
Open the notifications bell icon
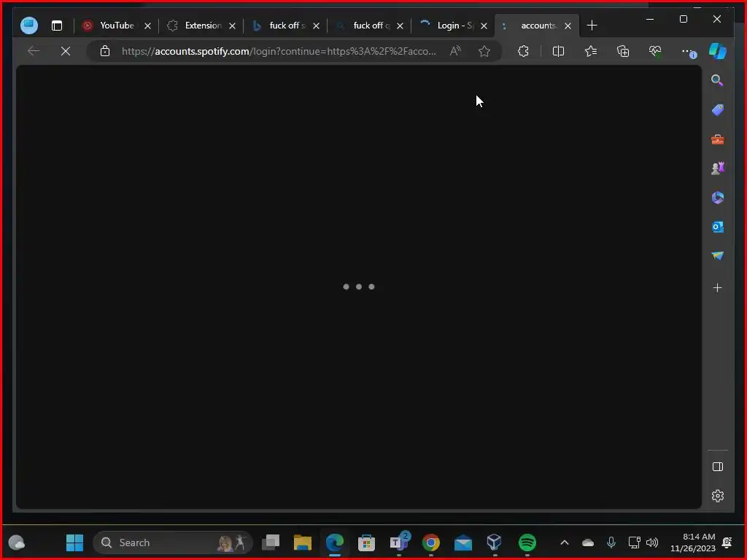pyautogui.click(x=727, y=542)
